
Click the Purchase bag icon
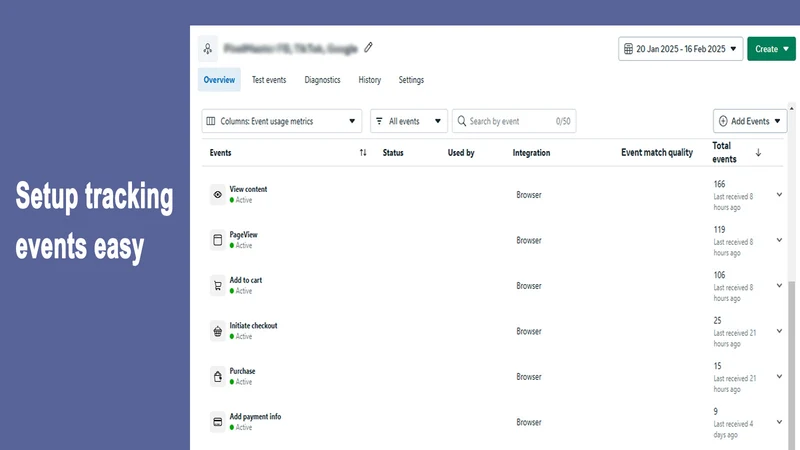pos(217,377)
